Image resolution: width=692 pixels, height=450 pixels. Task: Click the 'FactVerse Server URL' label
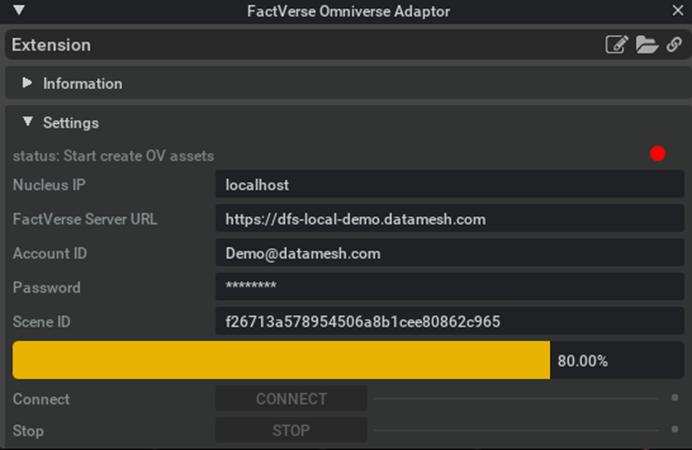tap(85, 219)
